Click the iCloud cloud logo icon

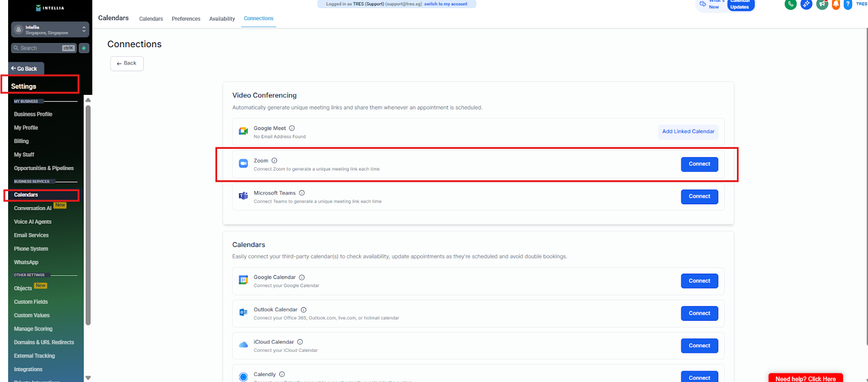coord(244,345)
